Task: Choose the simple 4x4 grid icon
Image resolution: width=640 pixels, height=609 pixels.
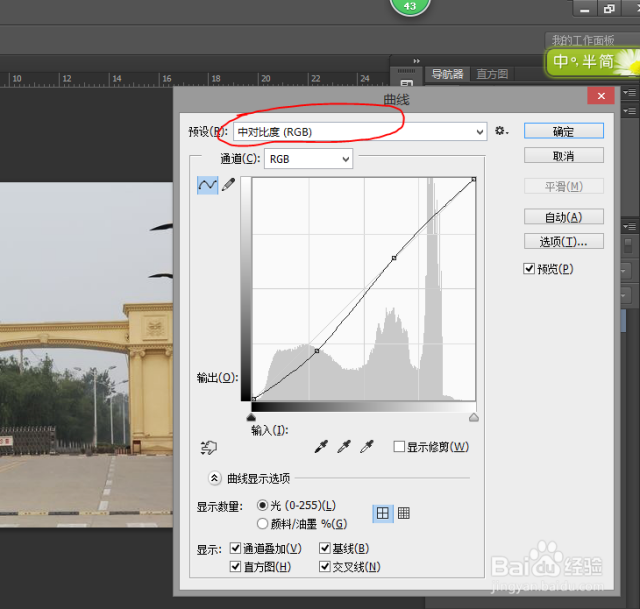Action: tap(383, 513)
